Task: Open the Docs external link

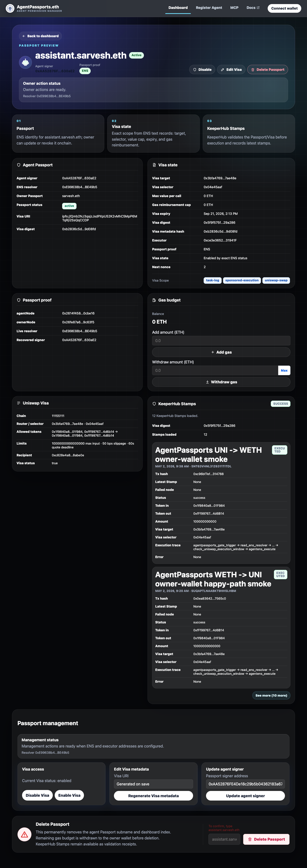Action: (x=253, y=8)
